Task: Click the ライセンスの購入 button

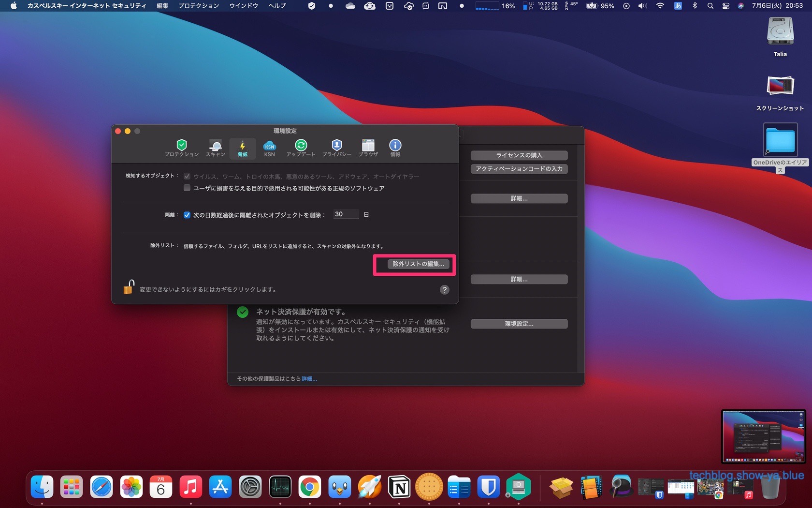Action: pos(519,155)
